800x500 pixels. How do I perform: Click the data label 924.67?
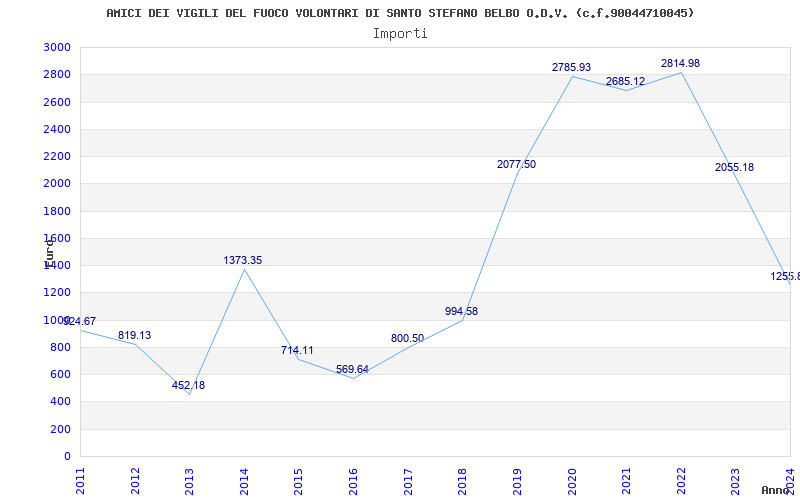click(x=80, y=321)
